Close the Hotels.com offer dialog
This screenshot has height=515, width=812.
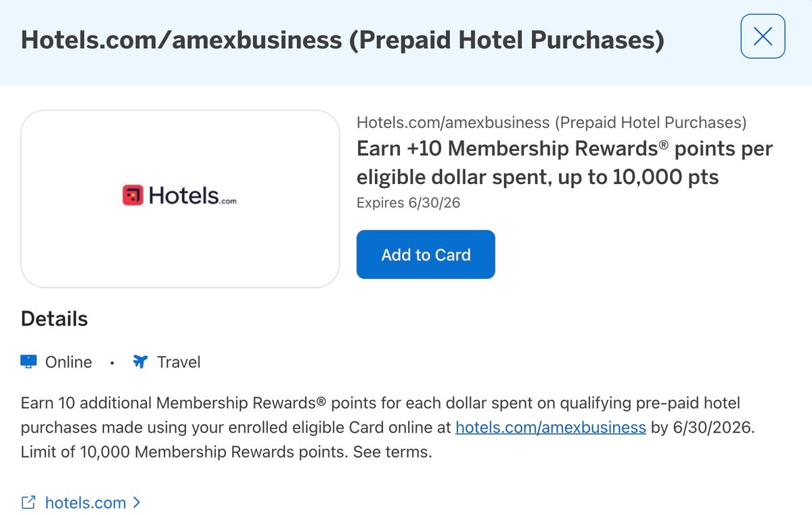coord(763,37)
